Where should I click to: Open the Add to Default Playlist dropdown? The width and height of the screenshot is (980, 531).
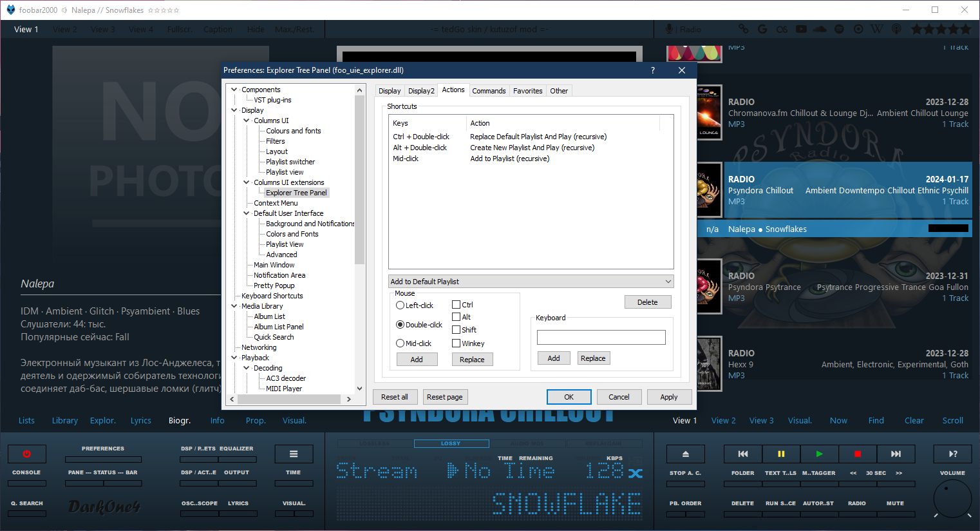point(531,282)
